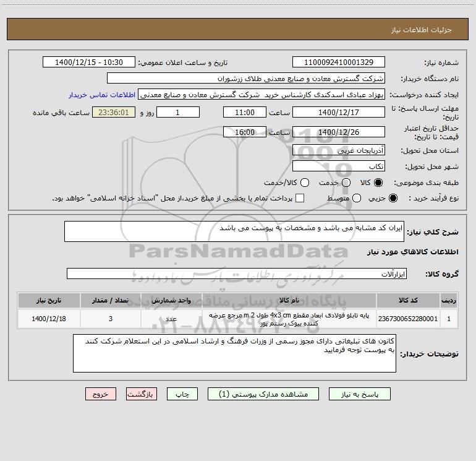Click the اطلاعات کالاهای مورد نیاز heading
Image resolution: width=476 pixels, height=461 pixels.
click(412, 252)
